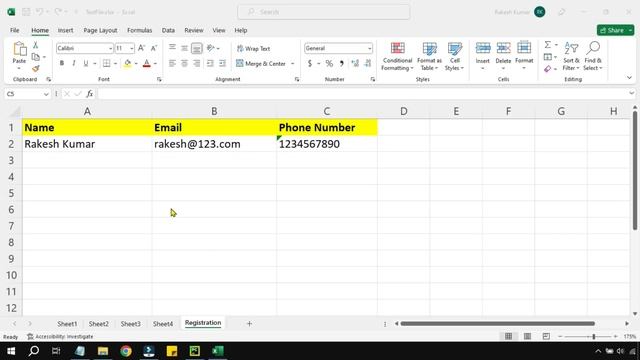Toggle Merge & Center
The width and height of the screenshot is (640, 360).
click(x=261, y=64)
